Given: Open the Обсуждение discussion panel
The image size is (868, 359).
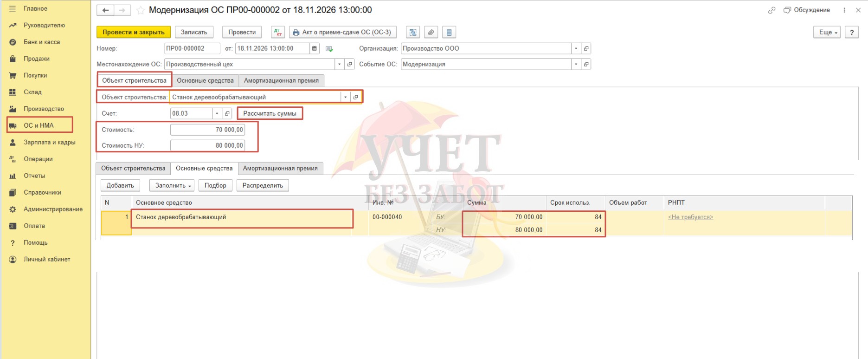Looking at the screenshot, I should click(807, 10).
